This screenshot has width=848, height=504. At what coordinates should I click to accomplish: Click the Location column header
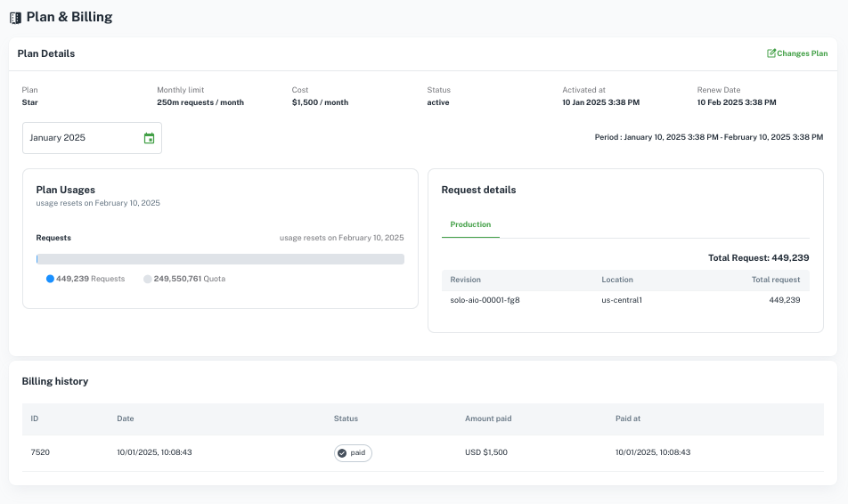point(617,280)
